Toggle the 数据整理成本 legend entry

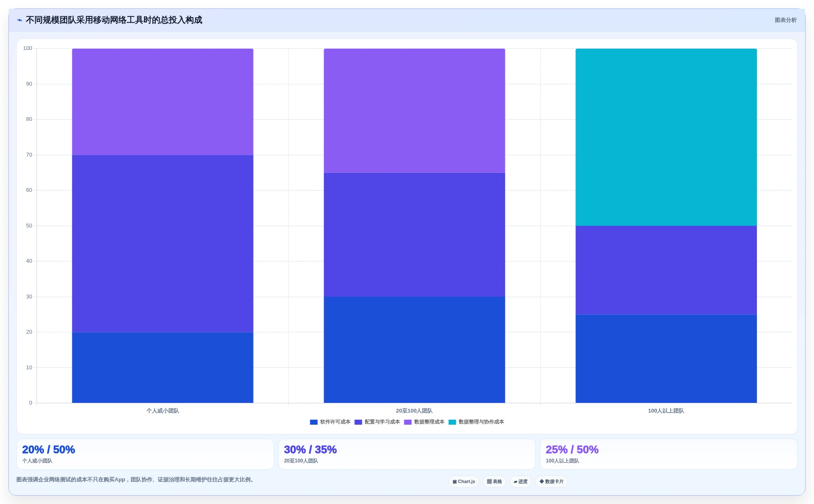(424, 422)
